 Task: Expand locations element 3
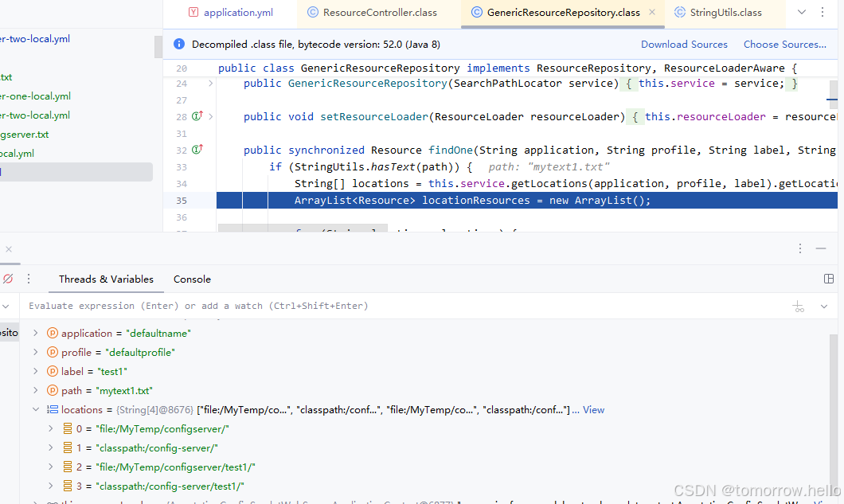51,486
